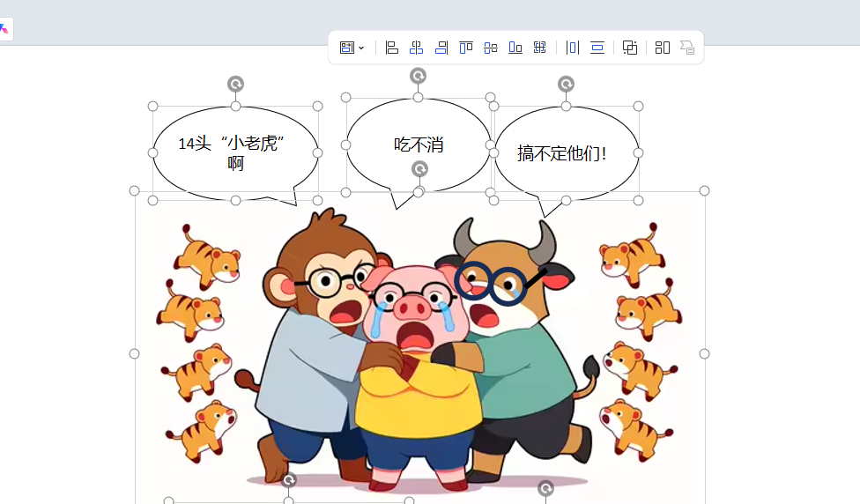Click rotation handle above '搞不定他们!' bubble
Screen dimensions: 860x504
566,84
